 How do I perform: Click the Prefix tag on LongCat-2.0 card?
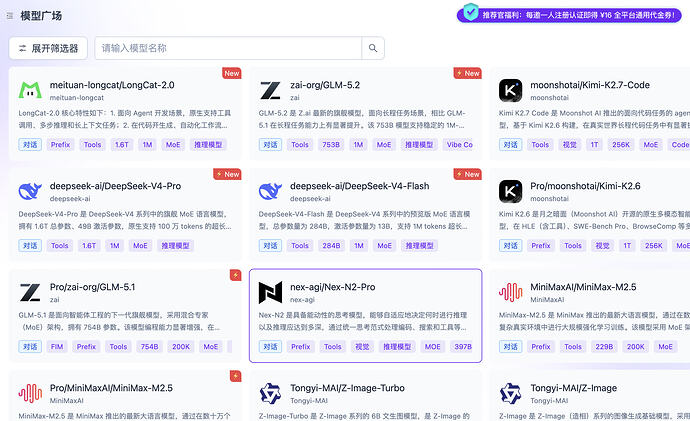pos(60,145)
